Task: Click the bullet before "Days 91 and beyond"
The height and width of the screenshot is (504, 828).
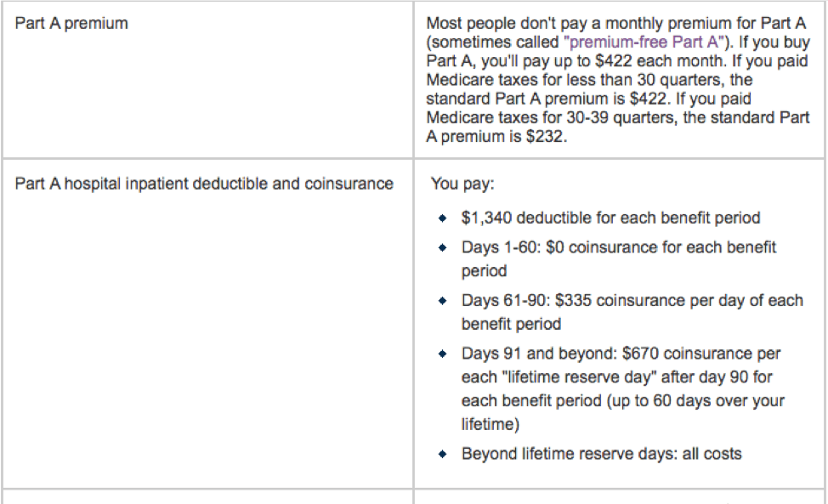Action: tap(443, 354)
